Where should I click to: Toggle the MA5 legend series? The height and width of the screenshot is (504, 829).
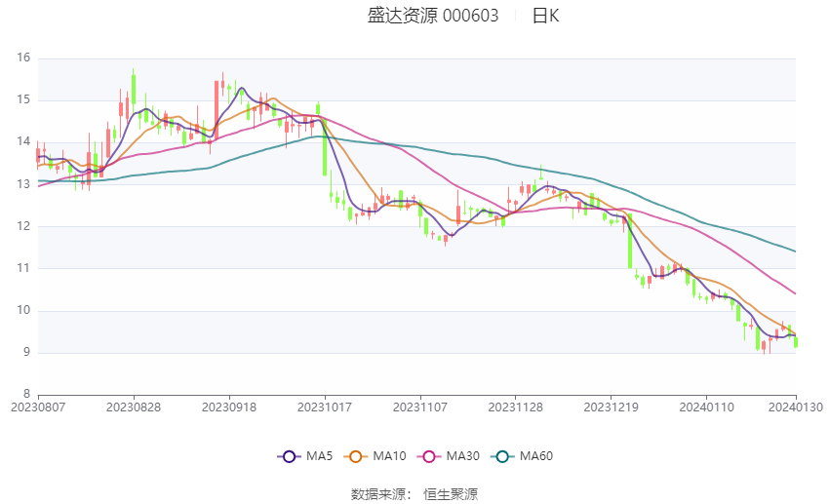point(305,456)
